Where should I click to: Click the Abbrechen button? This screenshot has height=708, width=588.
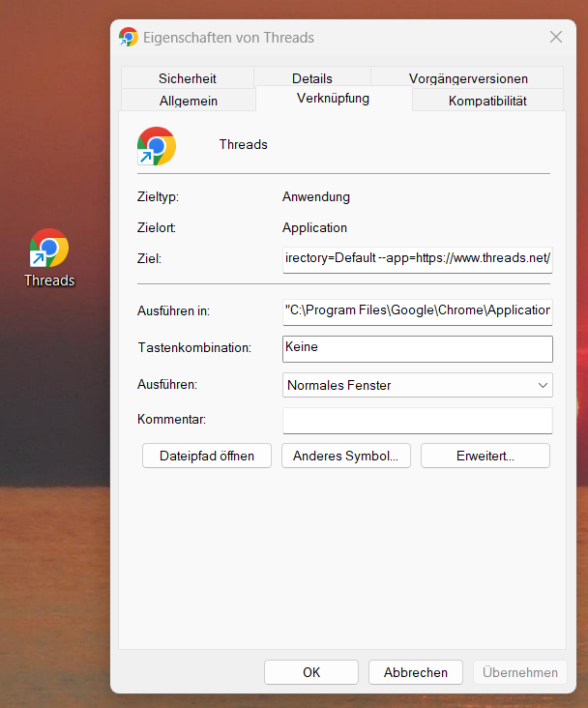[416, 672]
